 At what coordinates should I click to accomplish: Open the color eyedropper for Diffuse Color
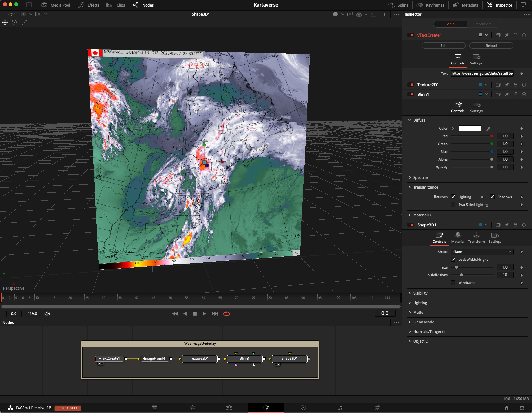[x=488, y=128]
